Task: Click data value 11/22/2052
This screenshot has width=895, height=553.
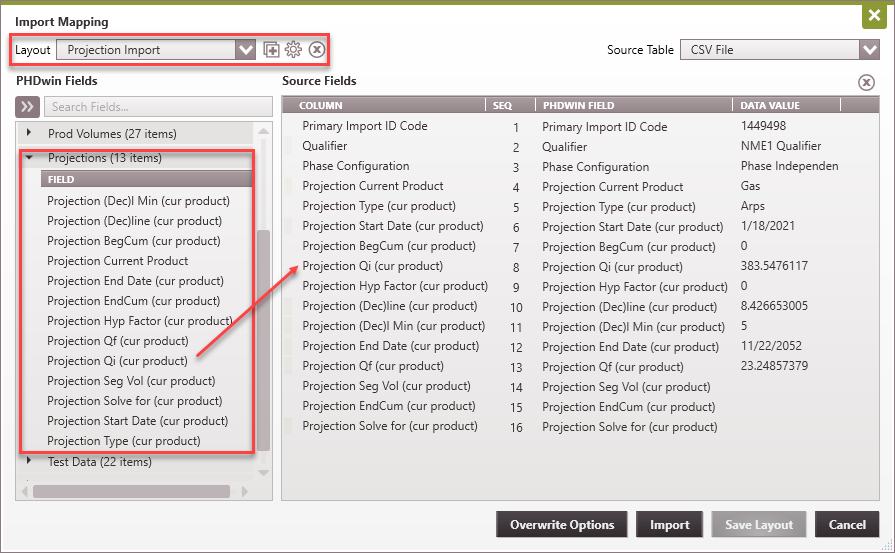Action: 771,345
